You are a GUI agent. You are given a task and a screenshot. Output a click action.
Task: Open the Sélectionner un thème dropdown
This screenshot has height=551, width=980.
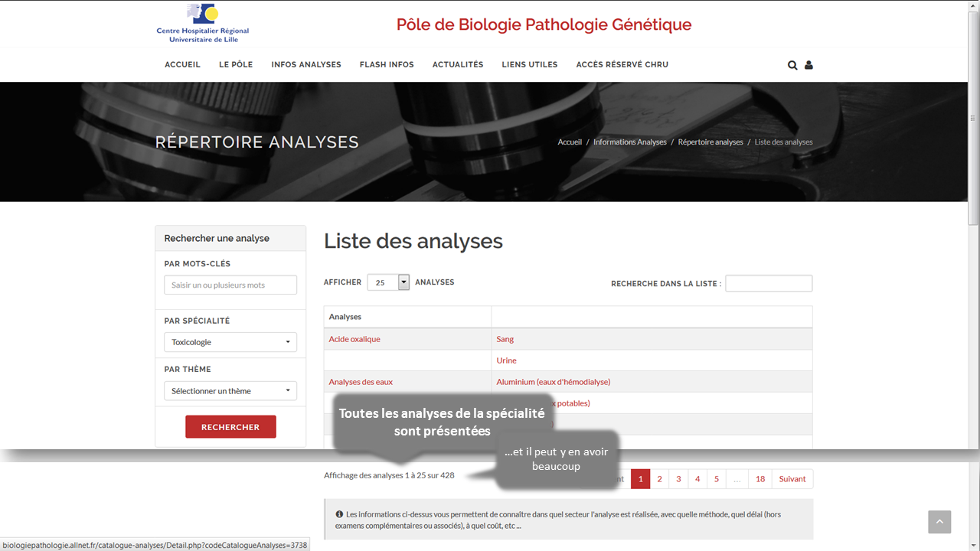click(230, 391)
